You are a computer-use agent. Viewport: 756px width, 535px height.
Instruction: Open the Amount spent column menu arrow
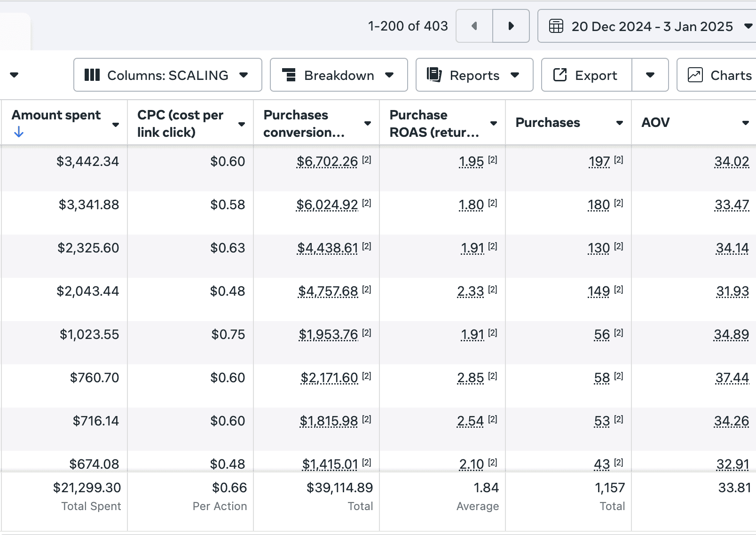pyautogui.click(x=116, y=125)
